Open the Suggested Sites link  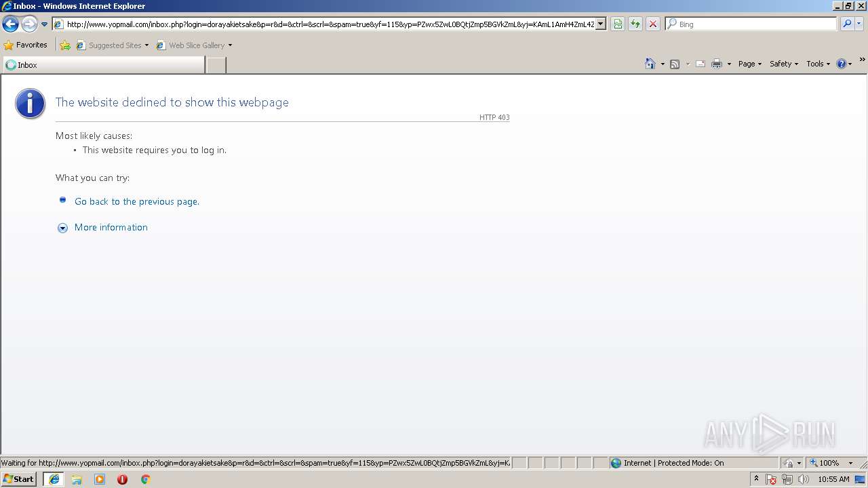112,45
